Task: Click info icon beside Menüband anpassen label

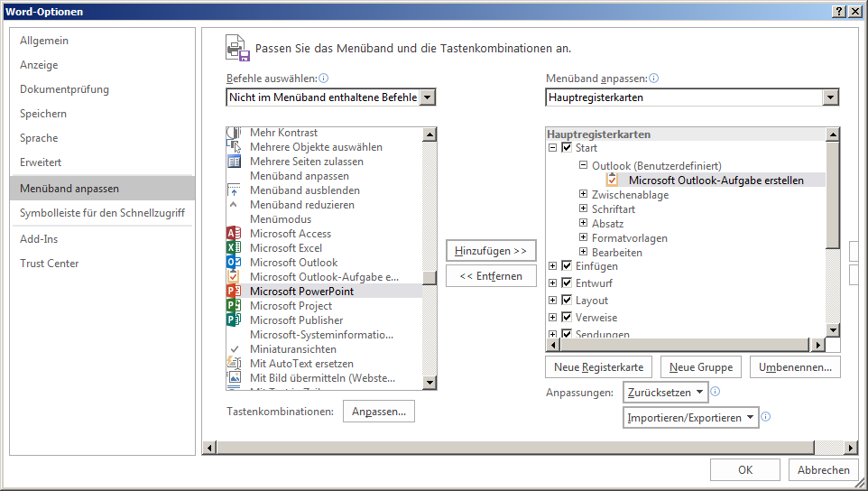Action: (654, 78)
